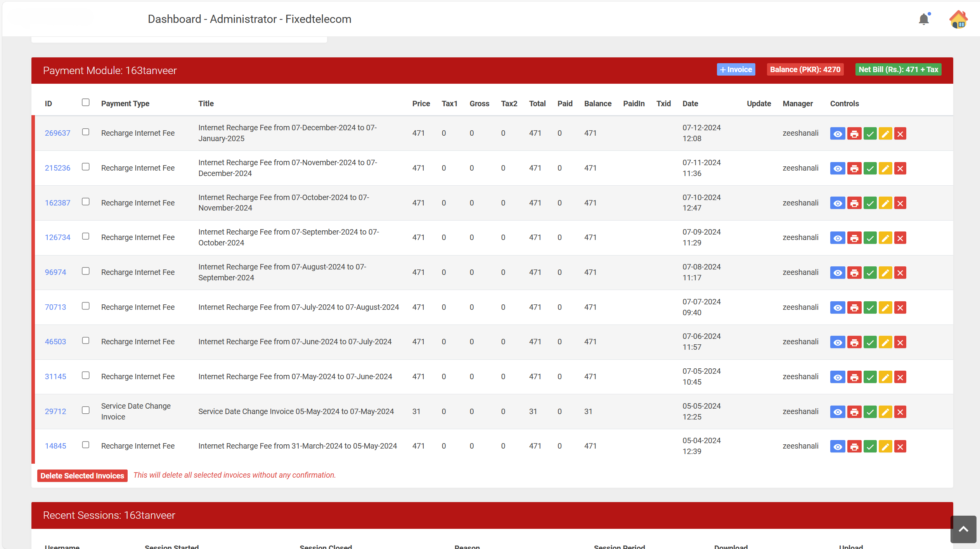Edit invoice 126734 with the pencil icon

pyautogui.click(x=885, y=238)
